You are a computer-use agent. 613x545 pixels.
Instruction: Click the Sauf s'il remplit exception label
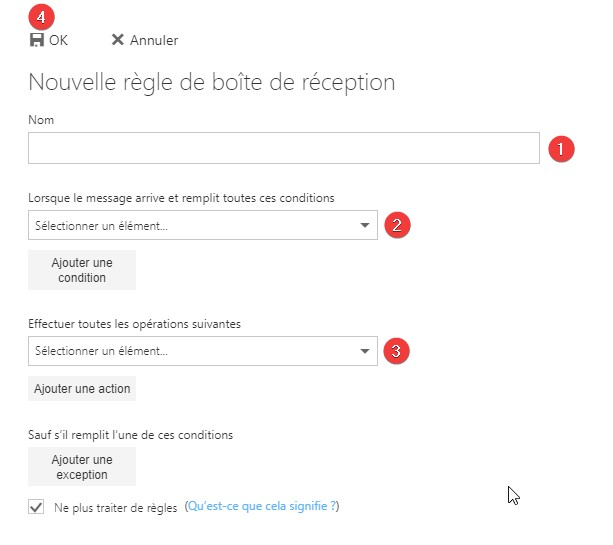click(130, 434)
